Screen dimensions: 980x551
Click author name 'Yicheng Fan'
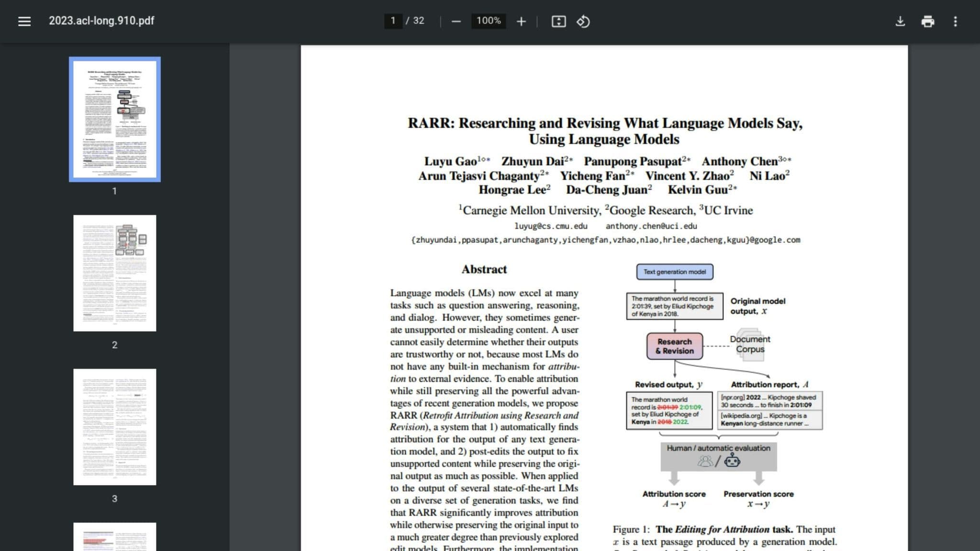pyautogui.click(x=593, y=176)
